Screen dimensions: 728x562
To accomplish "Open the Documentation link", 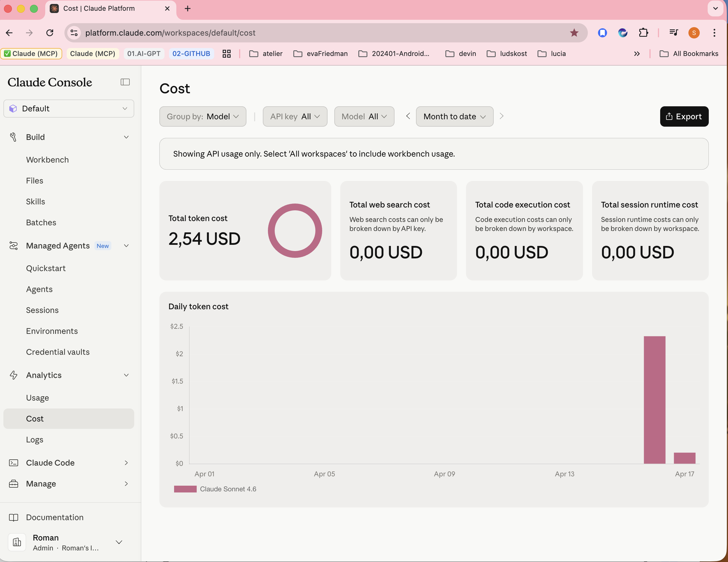I will coord(55,518).
